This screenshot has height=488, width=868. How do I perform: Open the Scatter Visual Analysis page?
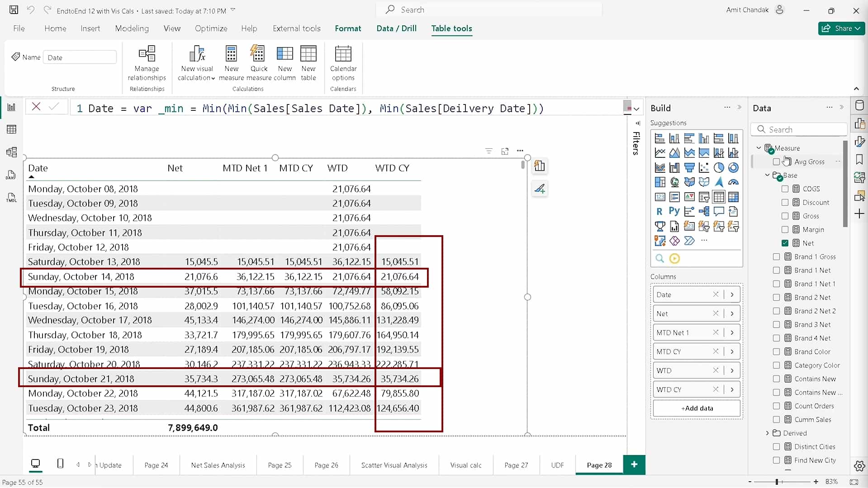tap(394, 465)
